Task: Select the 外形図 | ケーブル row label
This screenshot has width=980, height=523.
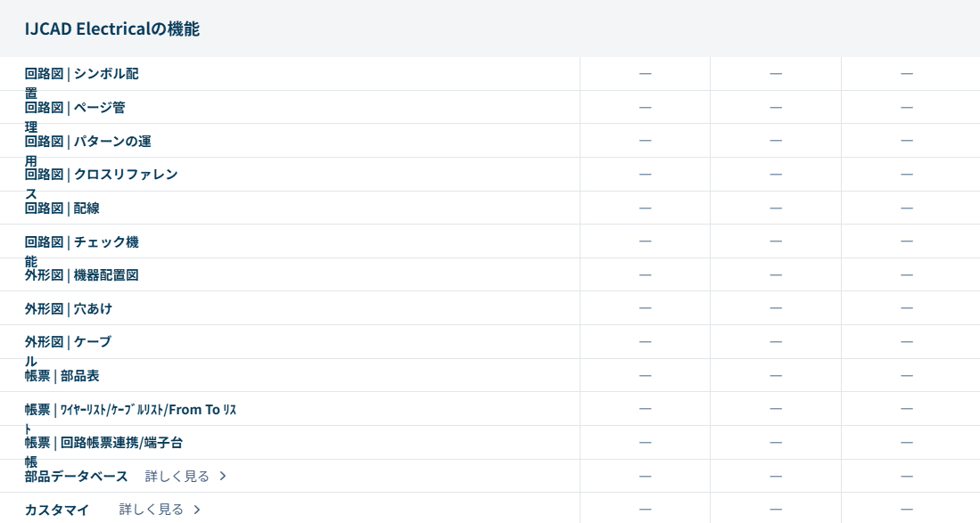Action: pyautogui.click(x=68, y=342)
